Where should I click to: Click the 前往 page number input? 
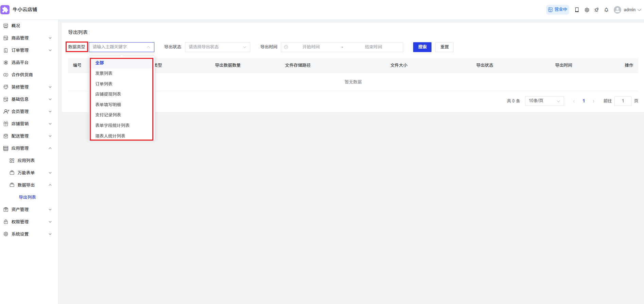point(623,101)
